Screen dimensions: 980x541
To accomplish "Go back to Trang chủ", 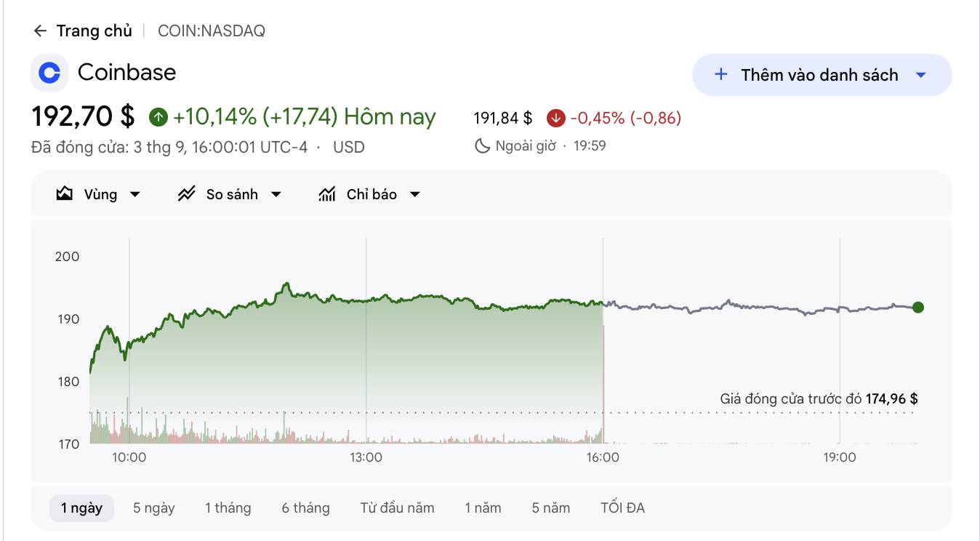I will pyautogui.click(x=95, y=31).
